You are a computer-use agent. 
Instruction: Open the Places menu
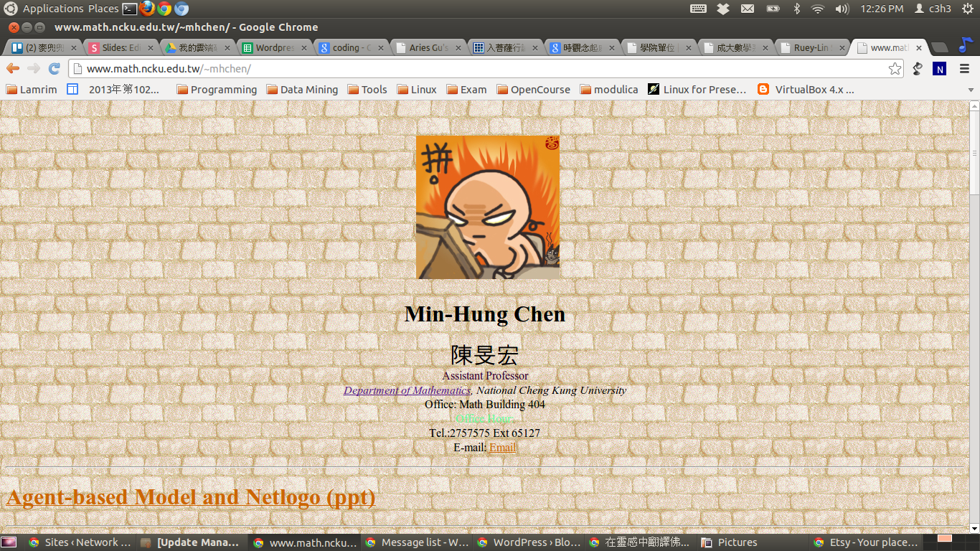(103, 9)
